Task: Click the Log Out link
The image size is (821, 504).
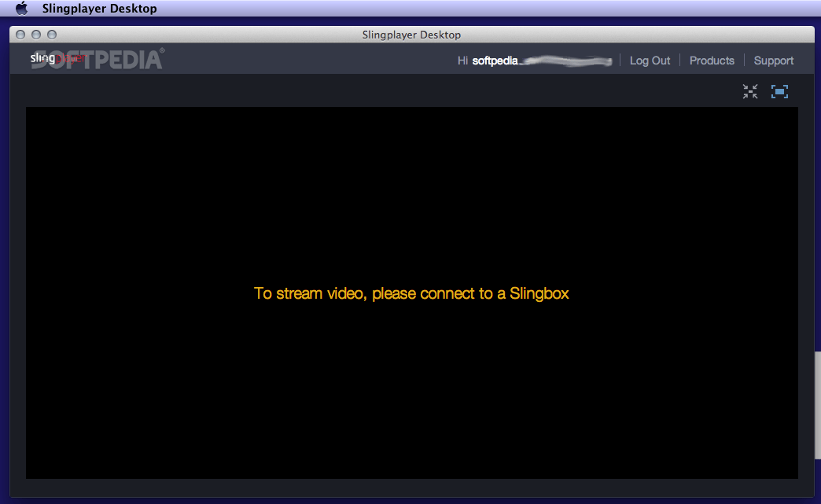Action: tap(650, 61)
